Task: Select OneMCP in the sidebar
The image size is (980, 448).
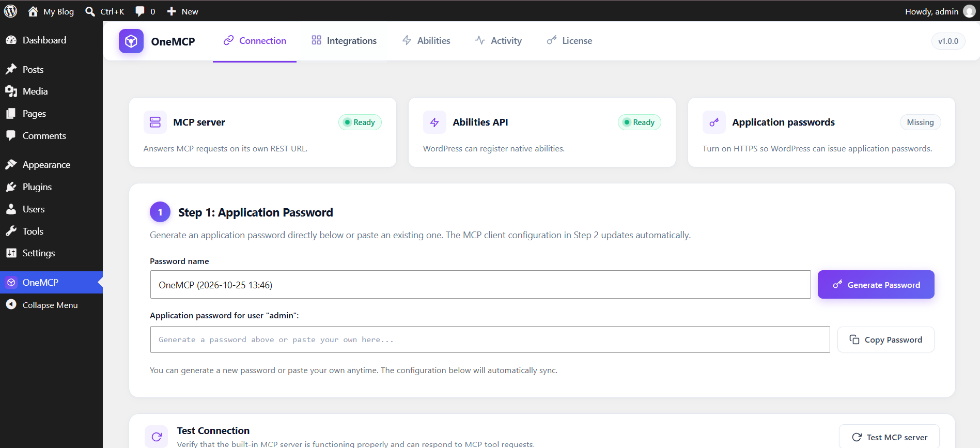Action: click(x=51, y=283)
